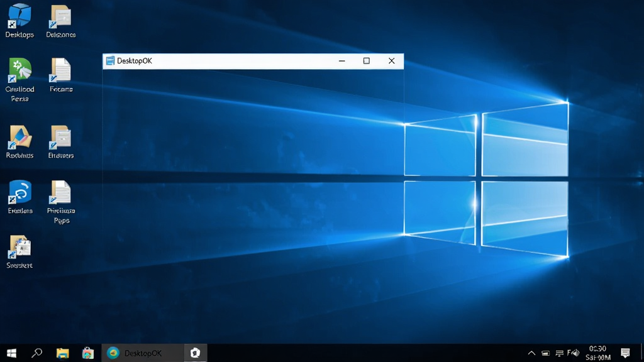Click the DesktopOK taskbar button
644x362 pixels.
pyautogui.click(x=143, y=353)
